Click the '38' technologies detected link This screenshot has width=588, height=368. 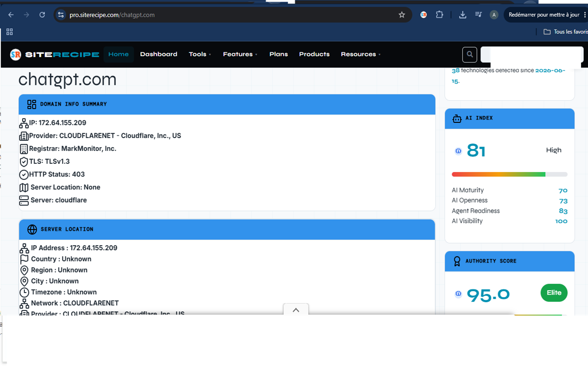click(456, 71)
